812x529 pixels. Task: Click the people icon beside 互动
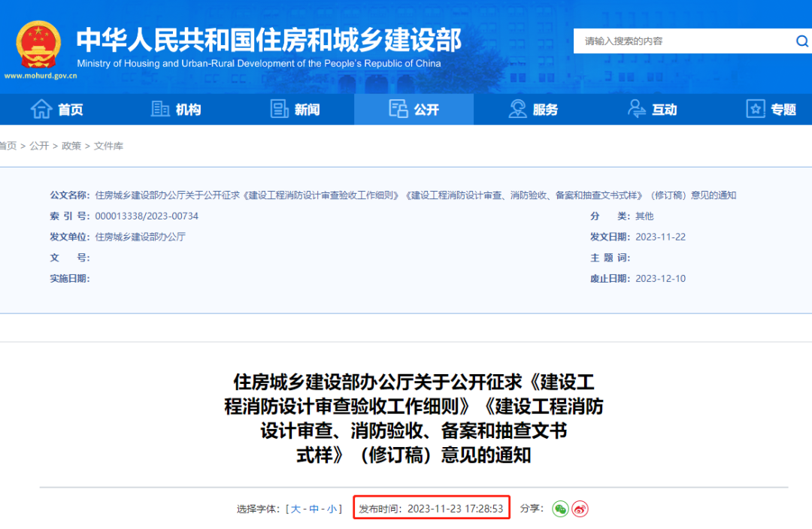(x=636, y=108)
